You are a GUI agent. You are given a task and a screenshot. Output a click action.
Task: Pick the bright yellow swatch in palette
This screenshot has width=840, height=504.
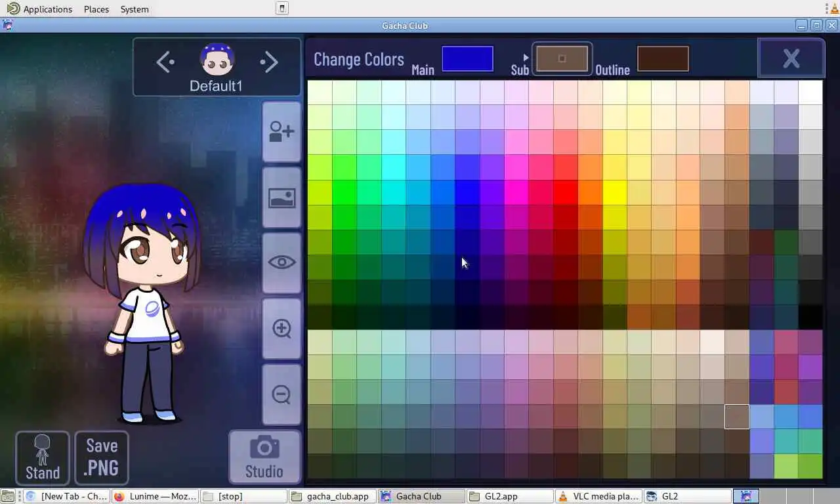pyautogui.click(x=615, y=192)
